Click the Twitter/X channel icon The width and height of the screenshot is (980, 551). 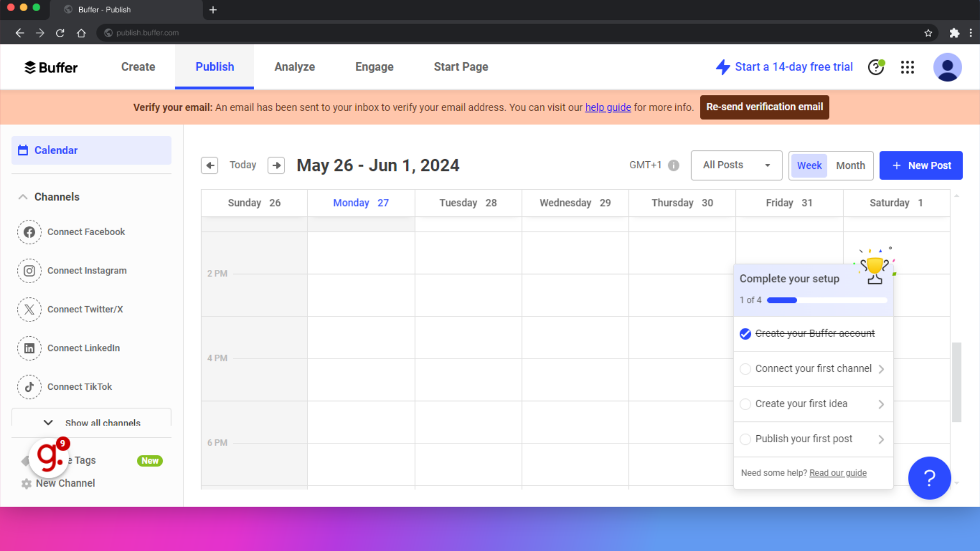coord(30,310)
